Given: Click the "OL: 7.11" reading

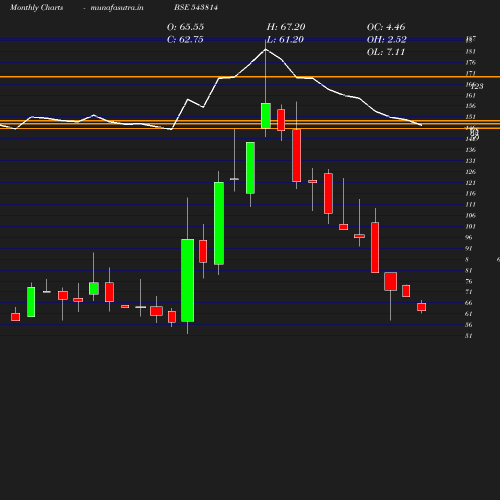Looking at the screenshot, I should click(x=386, y=52).
